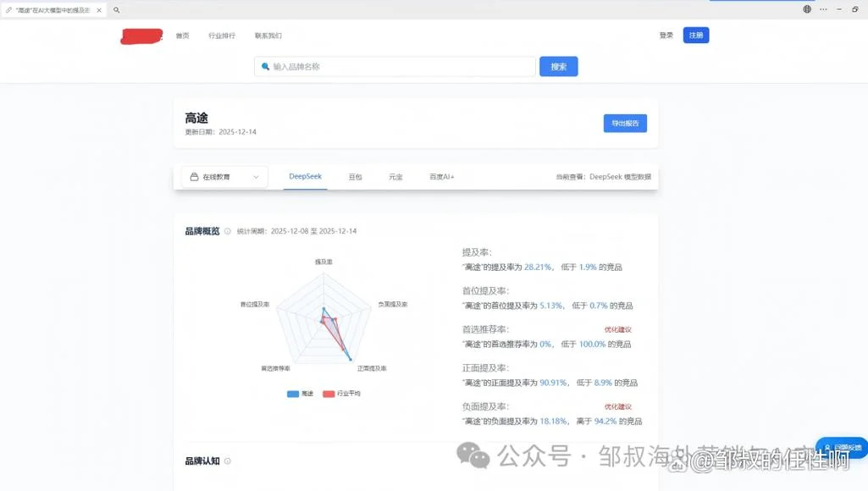Click the 首位提及率 axis label on radar chart

pyautogui.click(x=255, y=305)
